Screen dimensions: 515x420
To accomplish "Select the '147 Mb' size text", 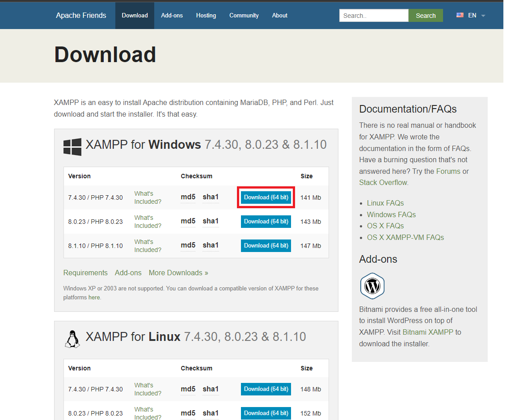I will click(x=311, y=246).
